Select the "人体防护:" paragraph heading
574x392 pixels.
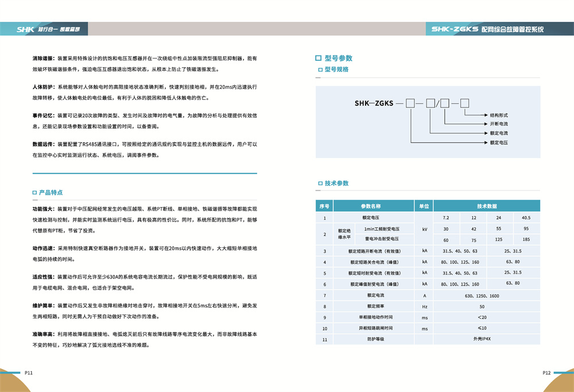click(x=44, y=87)
